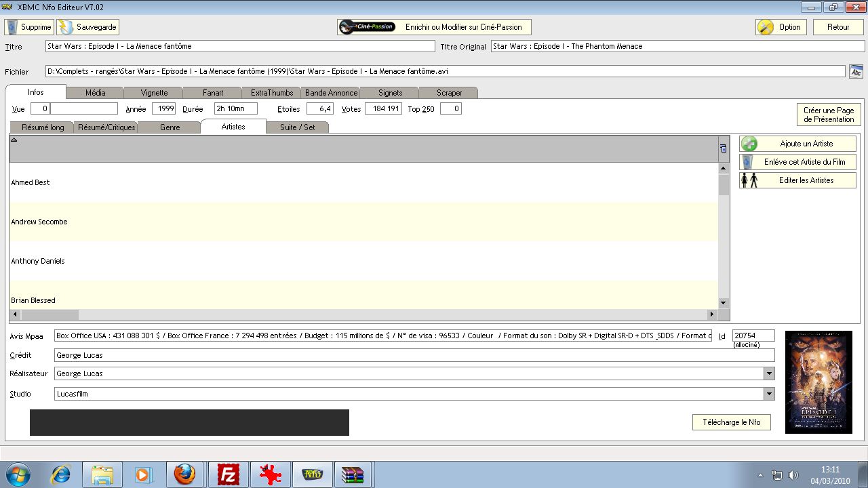Click artist list scroll down arrow
This screenshot has height=488, width=868.
click(x=724, y=303)
